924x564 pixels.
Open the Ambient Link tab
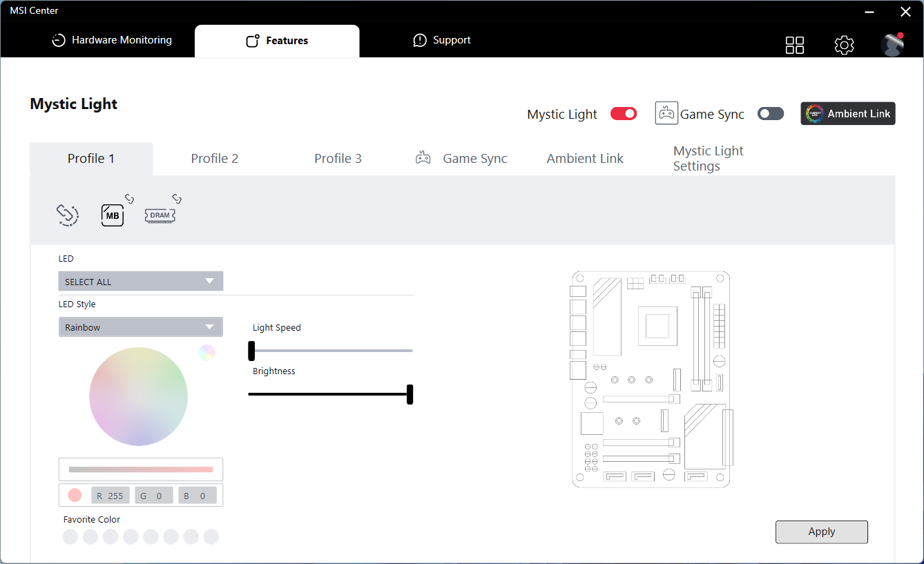coord(585,159)
